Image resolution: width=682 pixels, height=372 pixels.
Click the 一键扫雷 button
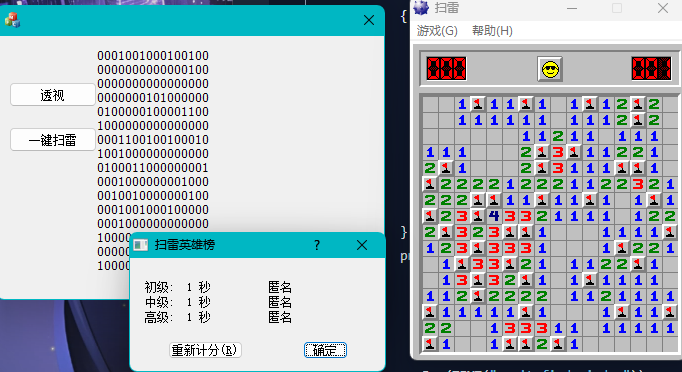click(53, 140)
